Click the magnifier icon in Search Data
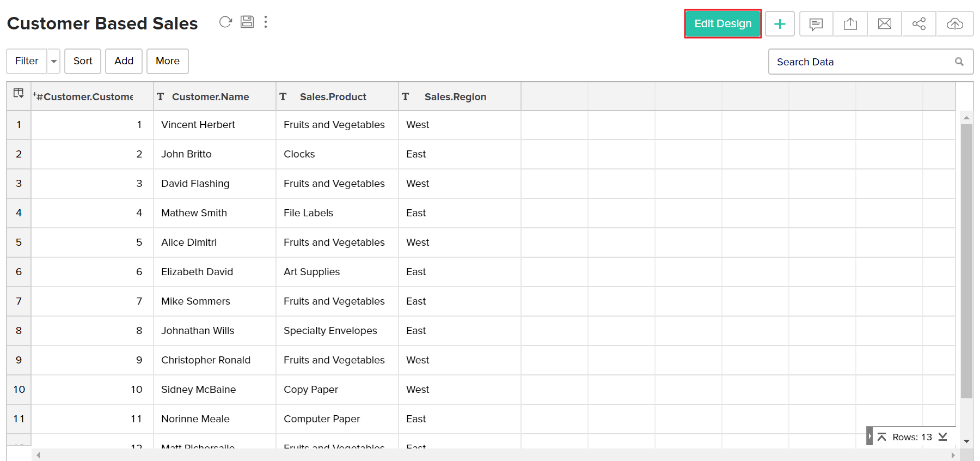980x461 pixels. coord(959,62)
